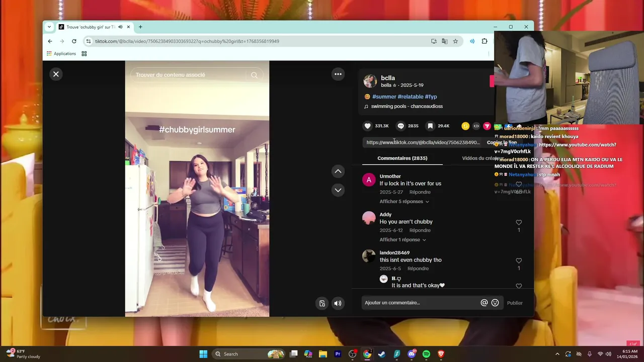Open 'Applications' bookmarks bar shortcut
Screen dimensions: 644x362
click(61, 54)
